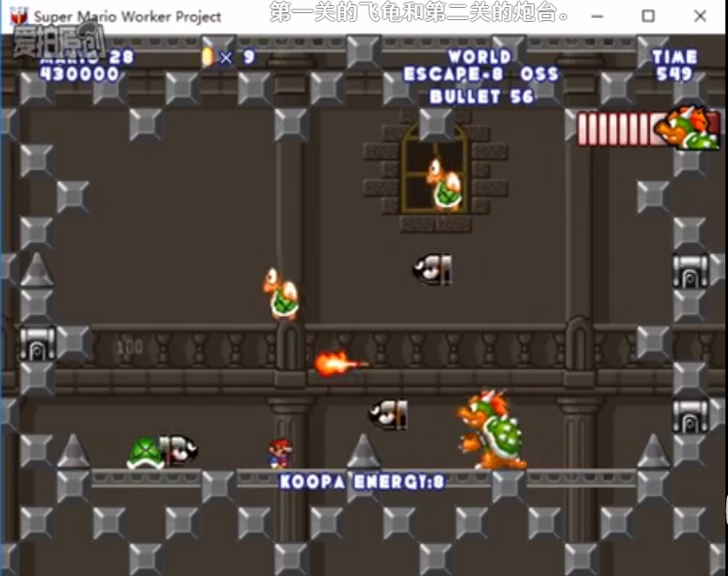This screenshot has height=576, width=728.
Task: Click Bowser's fireball flame
Action: (x=340, y=363)
